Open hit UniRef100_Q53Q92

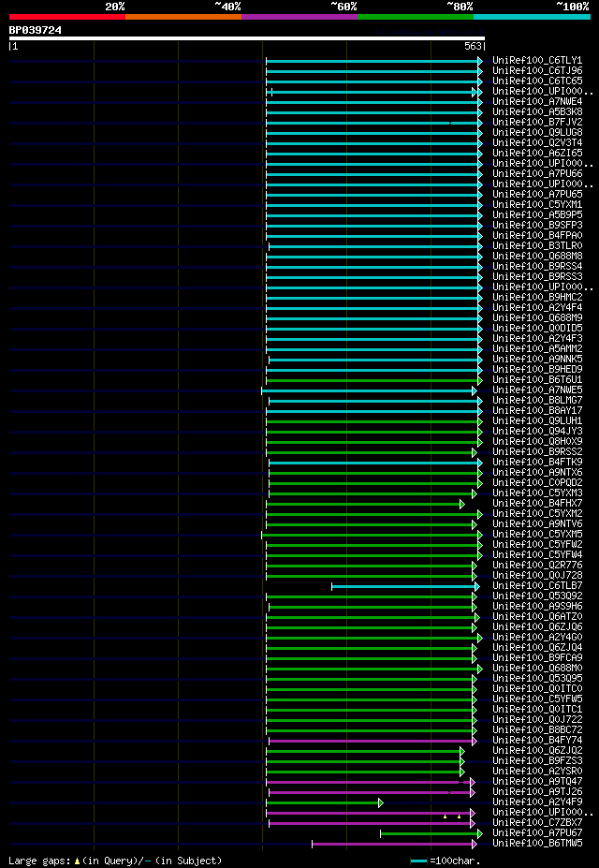pos(537,596)
